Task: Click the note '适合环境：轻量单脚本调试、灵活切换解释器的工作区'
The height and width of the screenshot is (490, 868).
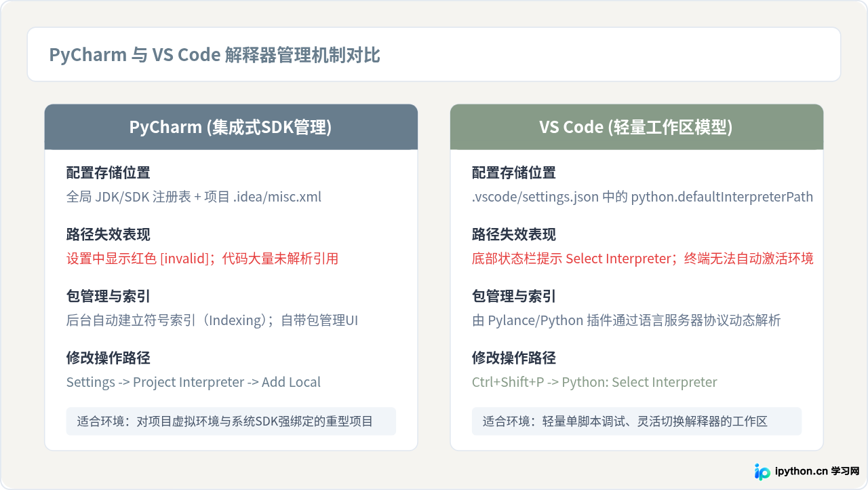Action: [637, 421]
